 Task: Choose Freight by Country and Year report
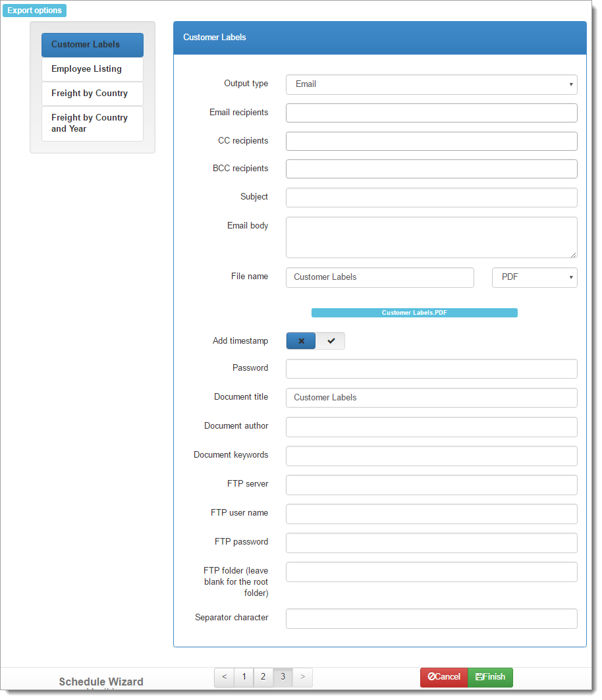click(92, 123)
